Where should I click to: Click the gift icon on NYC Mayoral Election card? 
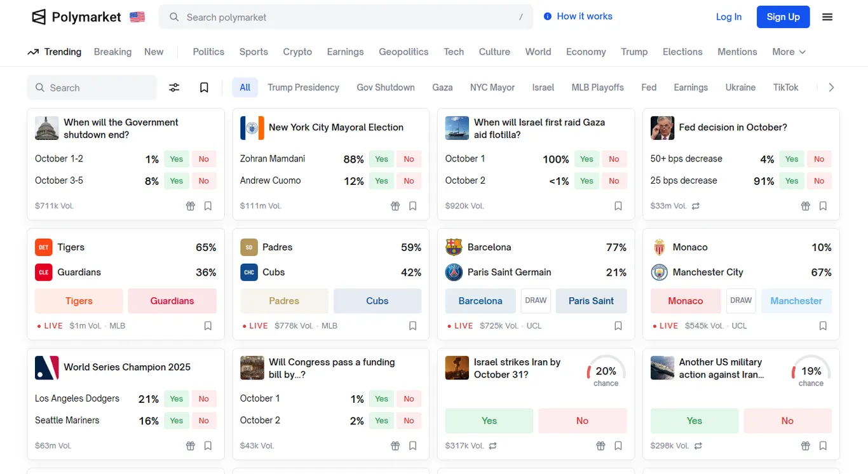tap(395, 206)
